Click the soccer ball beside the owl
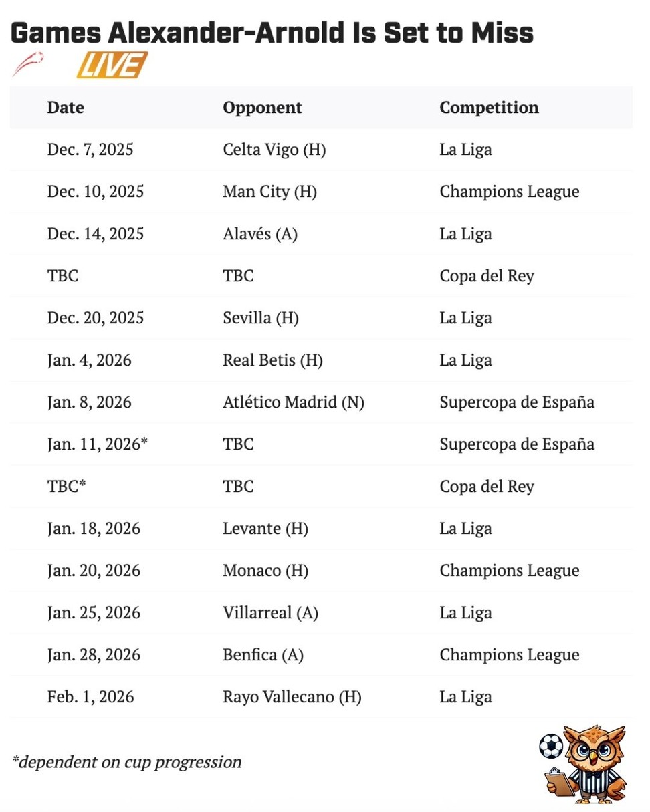This screenshot has width=650, height=812. click(550, 746)
